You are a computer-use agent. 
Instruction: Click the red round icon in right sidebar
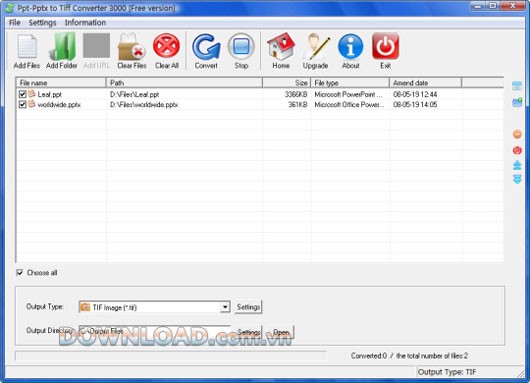click(x=517, y=150)
